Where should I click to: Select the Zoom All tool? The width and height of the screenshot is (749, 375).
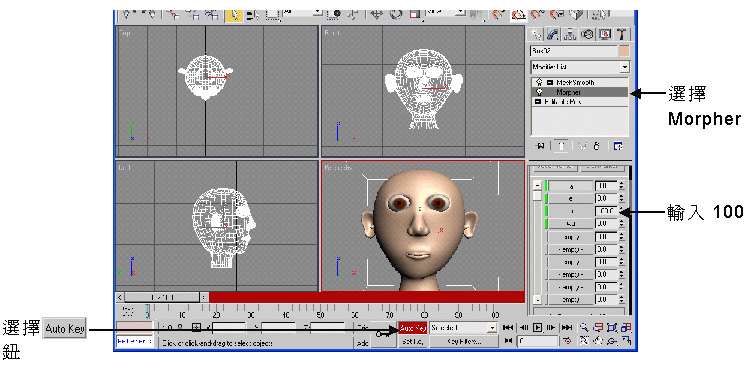click(x=598, y=328)
